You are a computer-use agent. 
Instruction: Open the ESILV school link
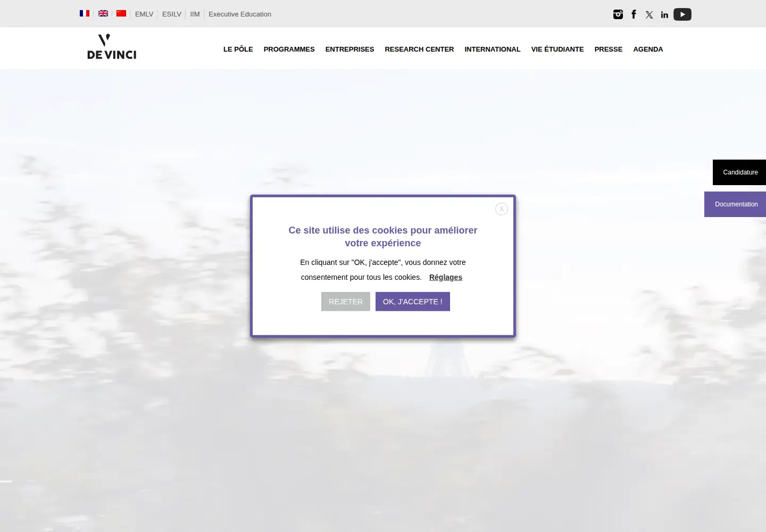[172, 14]
